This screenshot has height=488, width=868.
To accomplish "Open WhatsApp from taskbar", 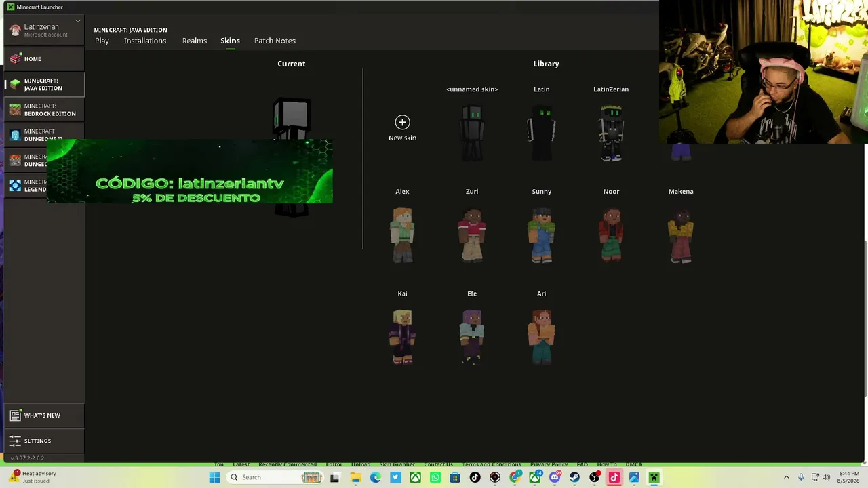I will [435, 477].
